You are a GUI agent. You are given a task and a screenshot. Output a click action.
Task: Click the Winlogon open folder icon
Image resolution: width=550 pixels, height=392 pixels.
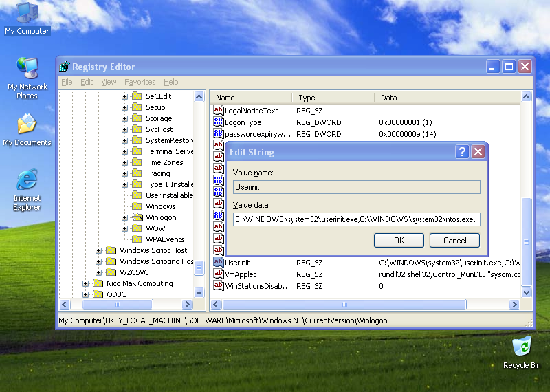coord(137,217)
